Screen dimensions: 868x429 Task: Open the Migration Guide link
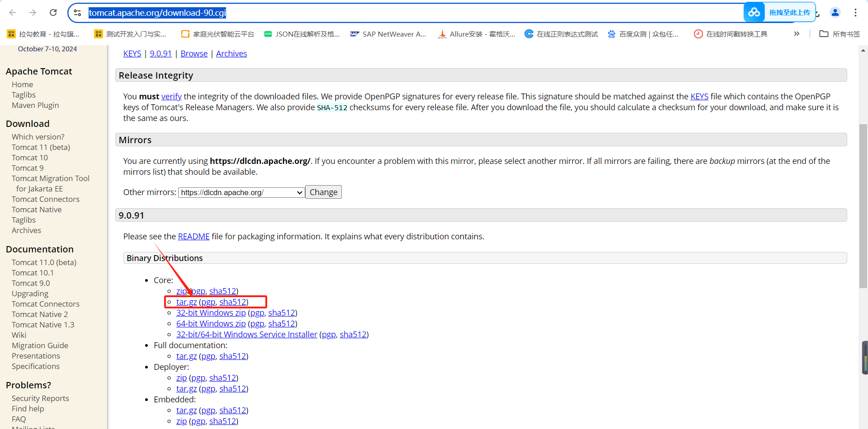point(40,345)
